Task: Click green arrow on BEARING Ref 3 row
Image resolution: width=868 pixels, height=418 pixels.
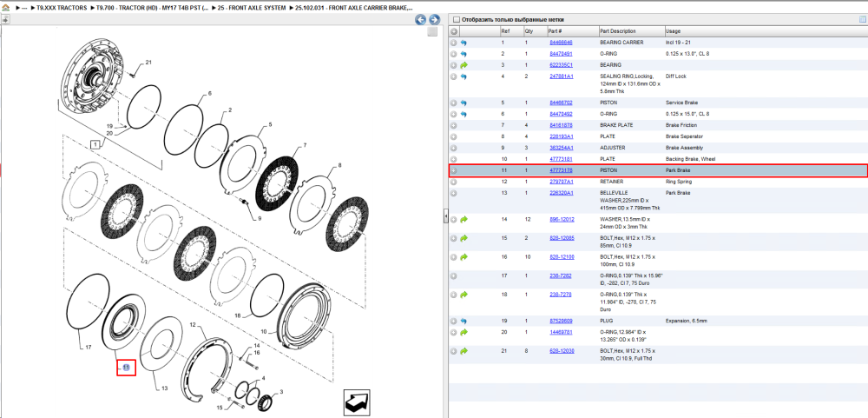Action: pos(464,65)
